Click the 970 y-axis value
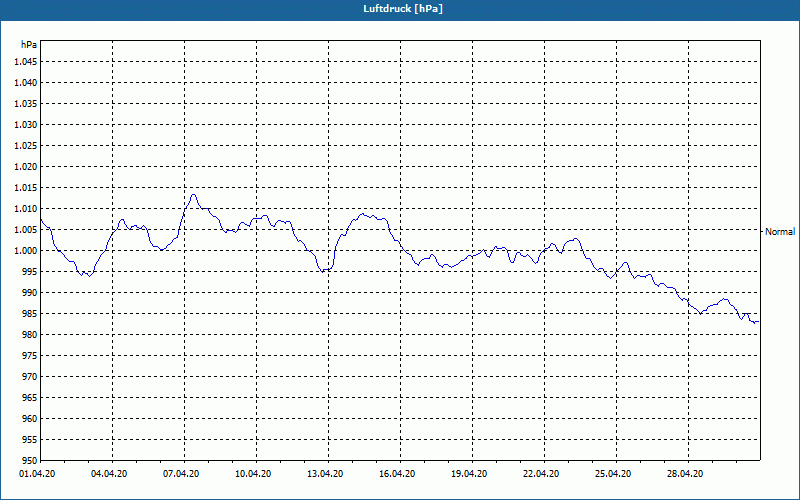 tap(30, 377)
